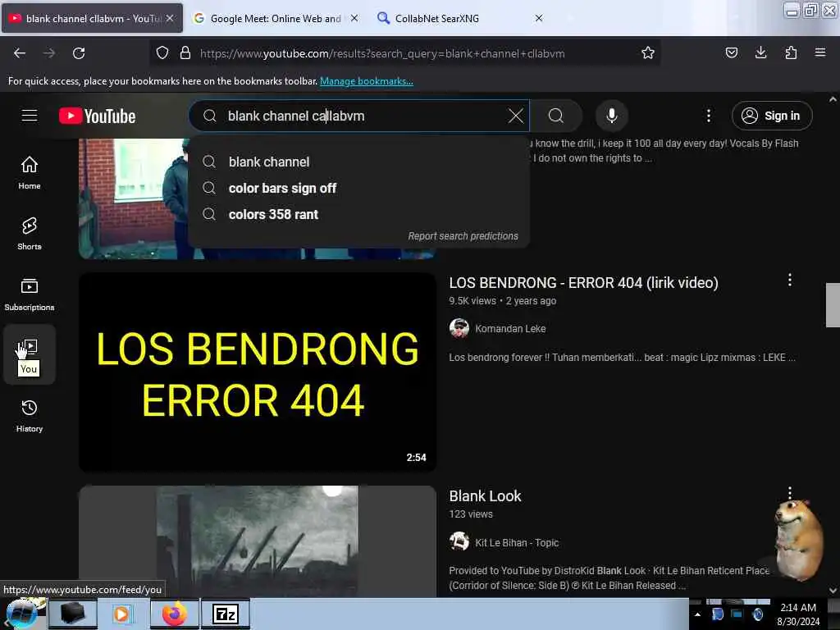Open Shorts in the sidebar
Viewport: 840px width, 630px height.
[x=30, y=234]
